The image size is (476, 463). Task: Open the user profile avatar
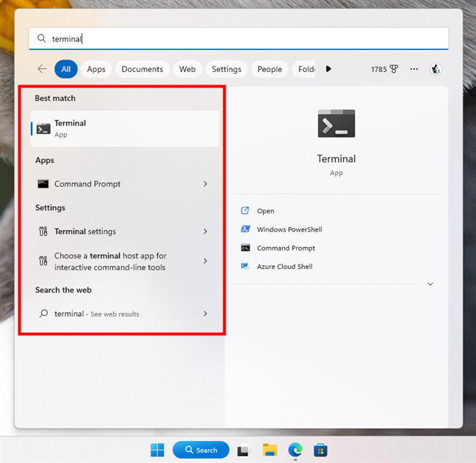pyautogui.click(x=436, y=69)
